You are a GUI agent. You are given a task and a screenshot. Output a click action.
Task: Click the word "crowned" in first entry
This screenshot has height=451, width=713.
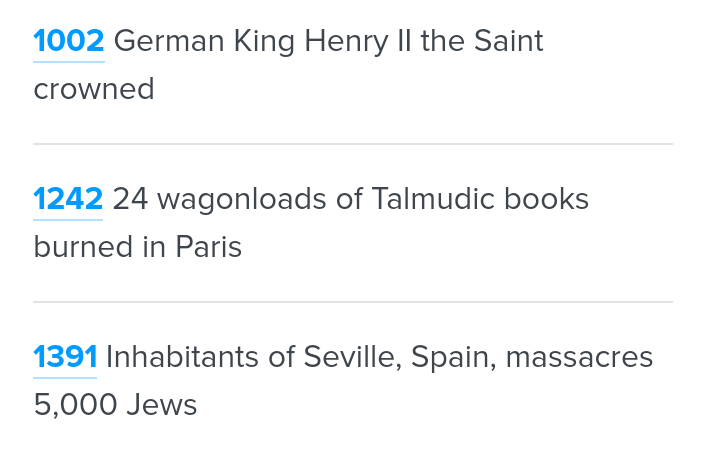(x=94, y=90)
